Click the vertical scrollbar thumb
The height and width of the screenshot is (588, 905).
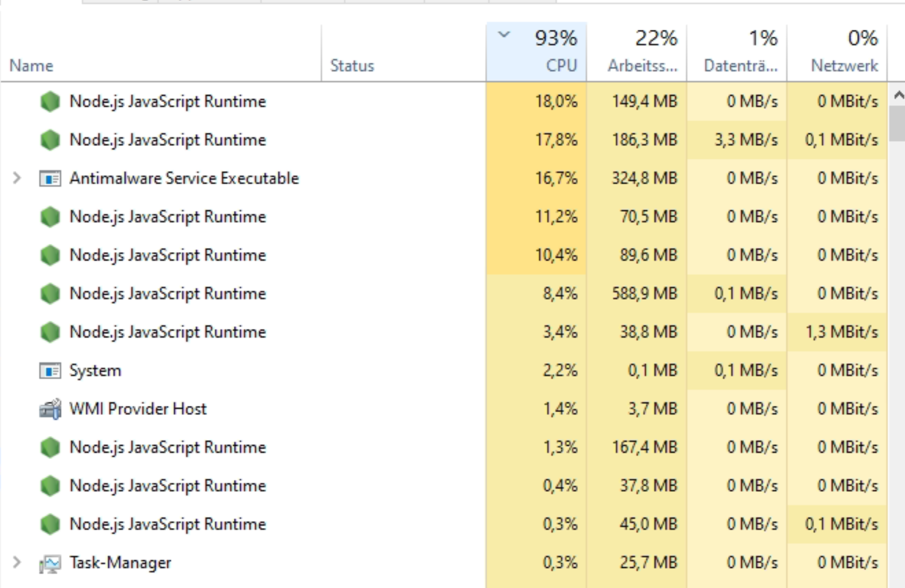click(898, 123)
